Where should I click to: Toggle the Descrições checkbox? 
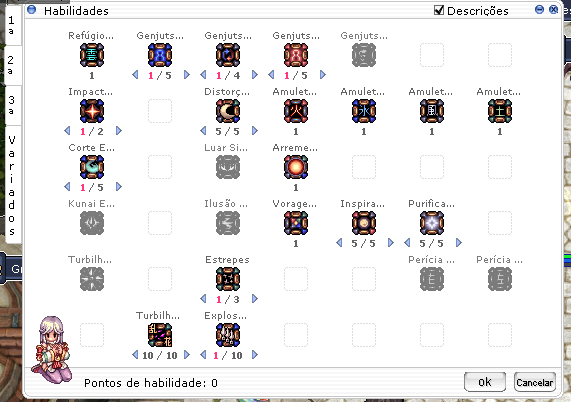tap(439, 10)
